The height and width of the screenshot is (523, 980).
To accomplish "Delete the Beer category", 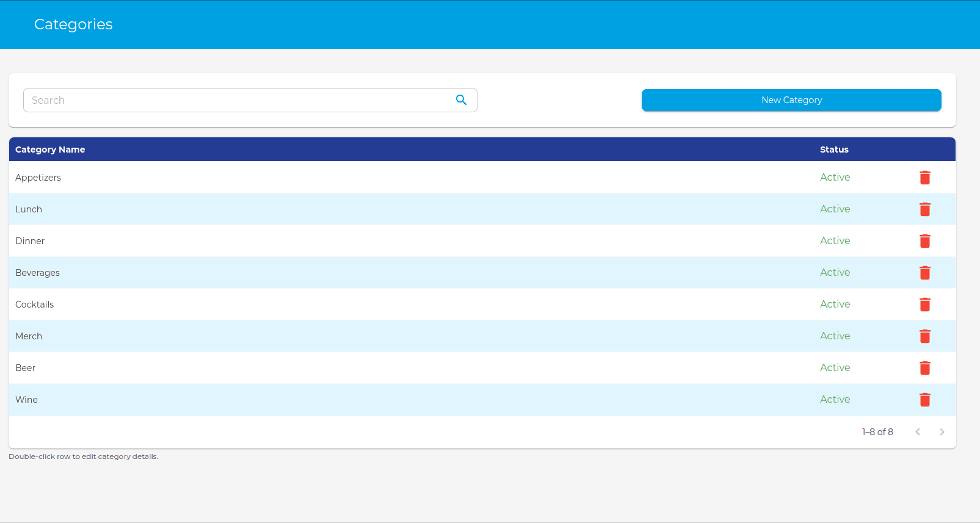I will (x=924, y=368).
